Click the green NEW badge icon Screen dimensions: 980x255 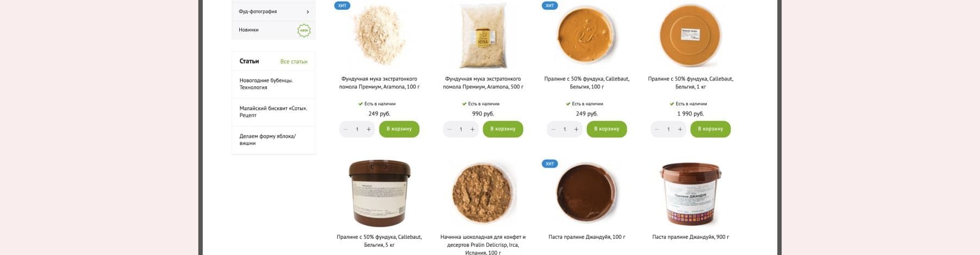(304, 30)
